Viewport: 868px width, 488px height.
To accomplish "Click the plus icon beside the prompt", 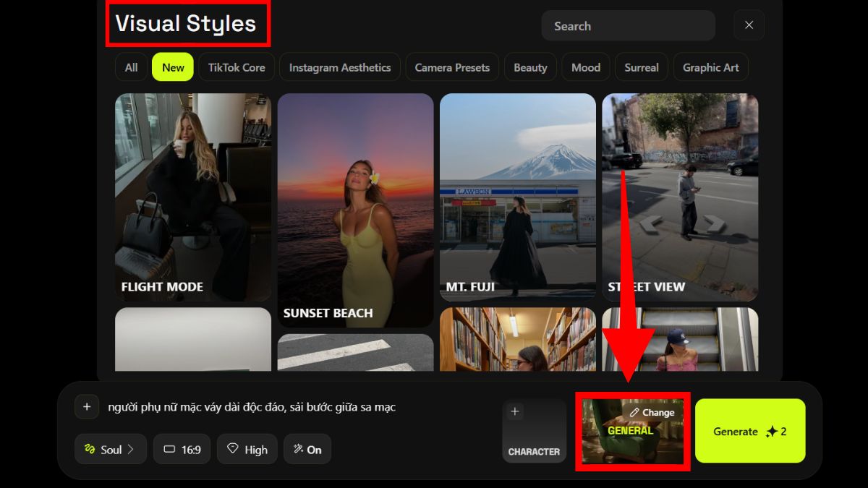I will [x=87, y=407].
